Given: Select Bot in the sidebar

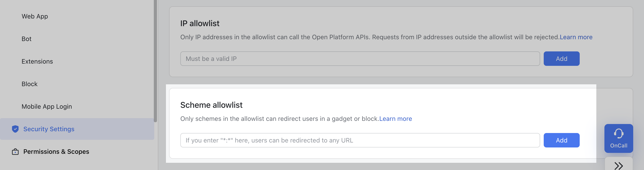Looking at the screenshot, I should pyautogui.click(x=27, y=39).
